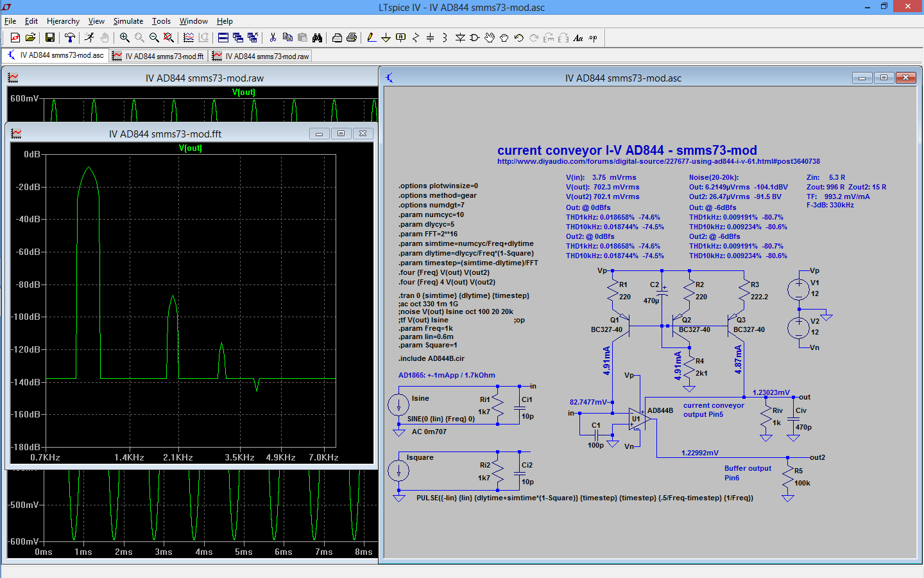Switch to the IV AD844 smms73-mod.fft tab

tap(158, 56)
